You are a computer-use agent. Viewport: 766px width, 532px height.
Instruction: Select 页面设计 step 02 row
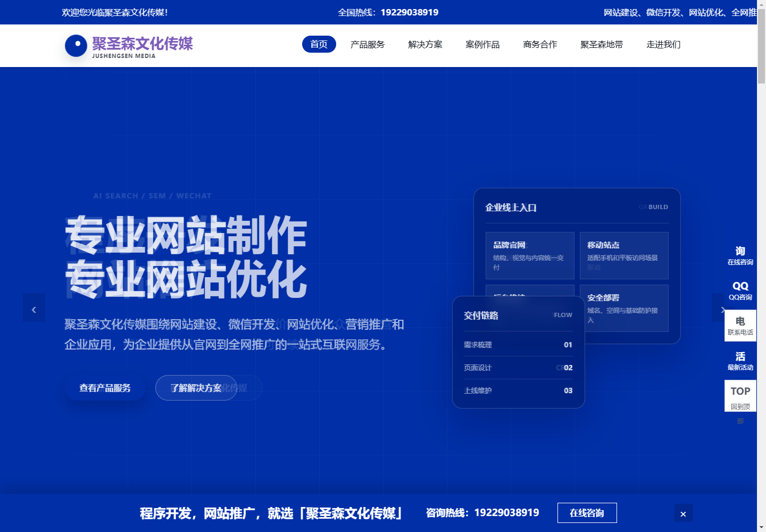click(x=518, y=368)
